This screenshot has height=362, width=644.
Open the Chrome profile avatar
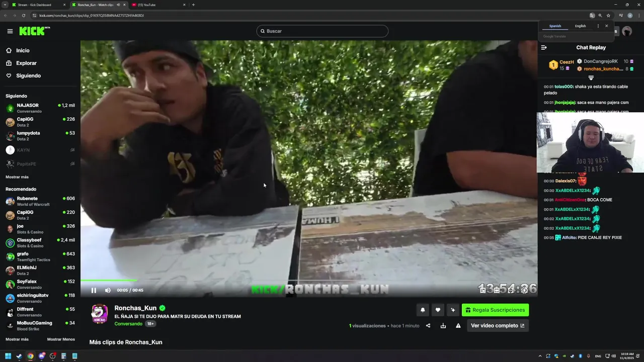point(630,16)
